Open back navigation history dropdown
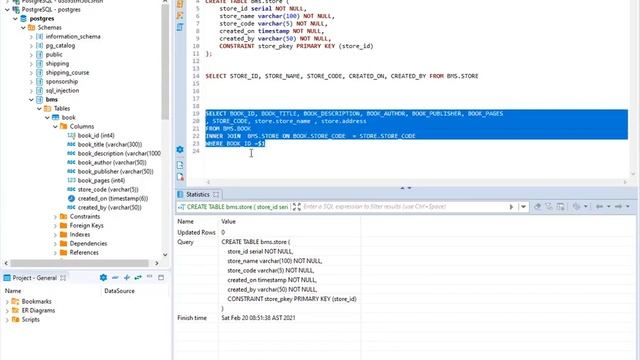This screenshot has width=640, height=360. coord(608,207)
